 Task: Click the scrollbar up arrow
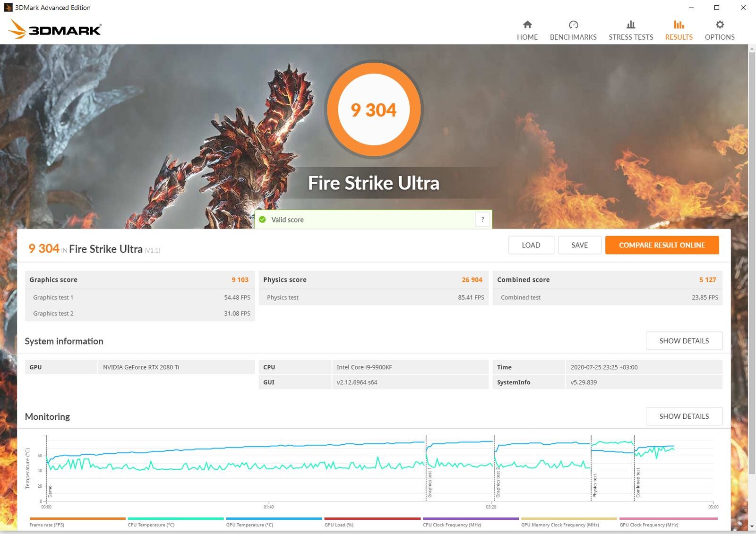click(752, 48)
